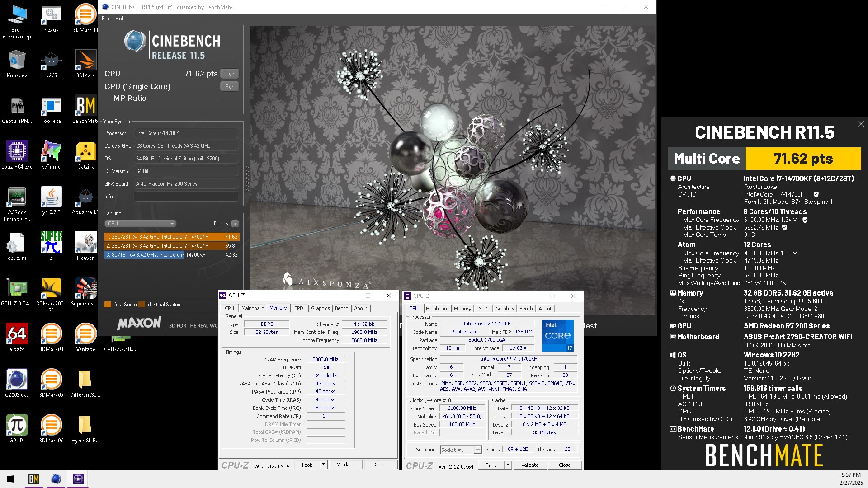The height and width of the screenshot is (488, 868).
Task: Open the CapturePN desktop icon
Action: point(17,110)
